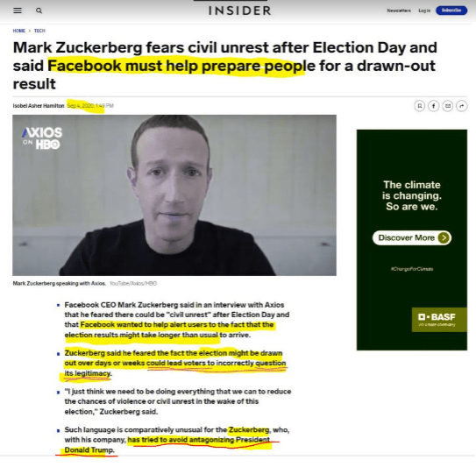Click the INSIDER logo
This screenshot has height=467, width=476.
(x=240, y=11)
